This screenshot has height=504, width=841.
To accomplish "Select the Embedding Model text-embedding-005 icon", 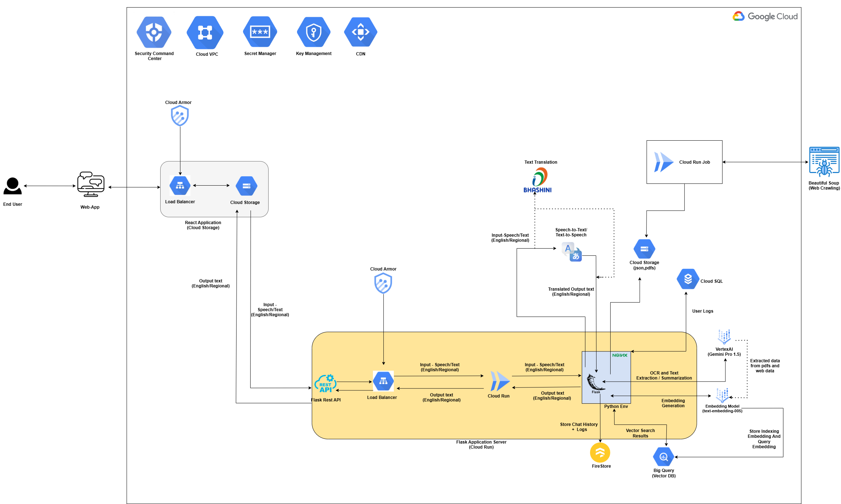I will point(722,395).
